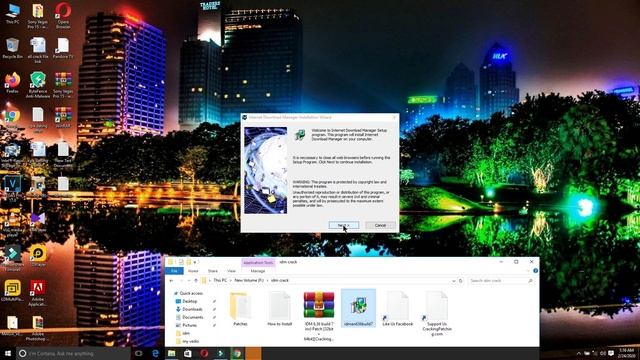Click This PC in the address breadcrumb
640x360 pixels.
click(x=220, y=281)
